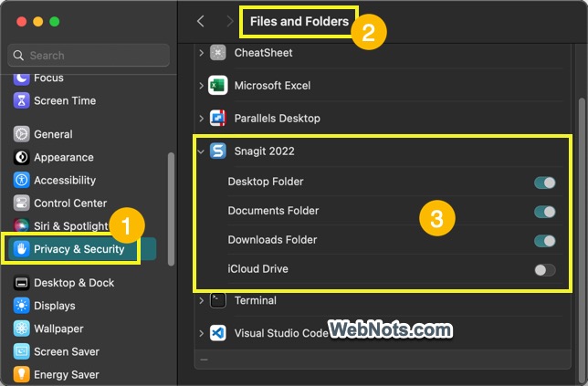Open Control Center settings label

coord(70,203)
